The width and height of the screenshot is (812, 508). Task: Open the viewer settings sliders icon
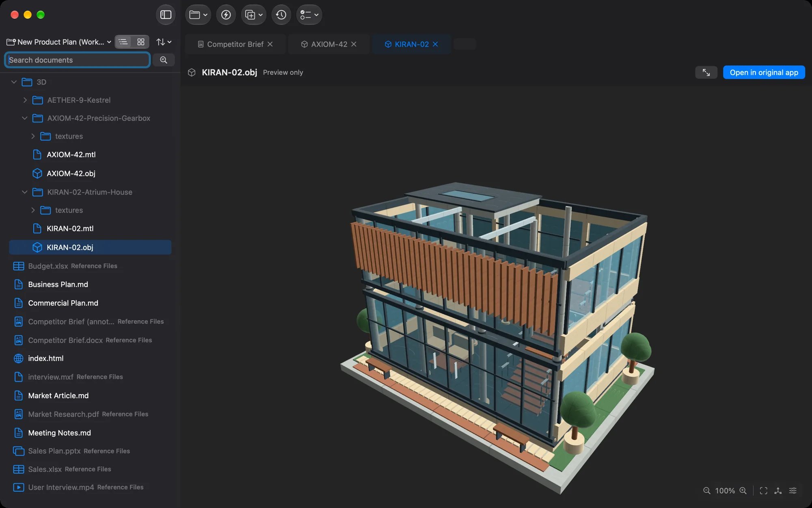coord(793,491)
